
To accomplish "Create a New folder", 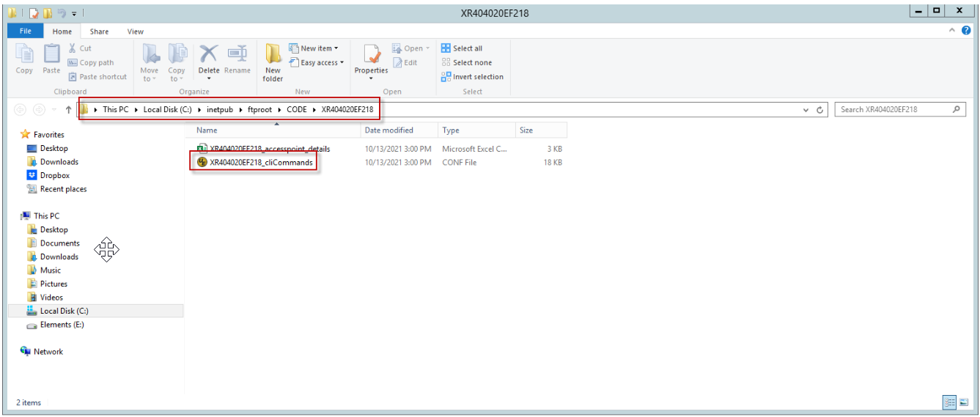I will pos(273,62).
